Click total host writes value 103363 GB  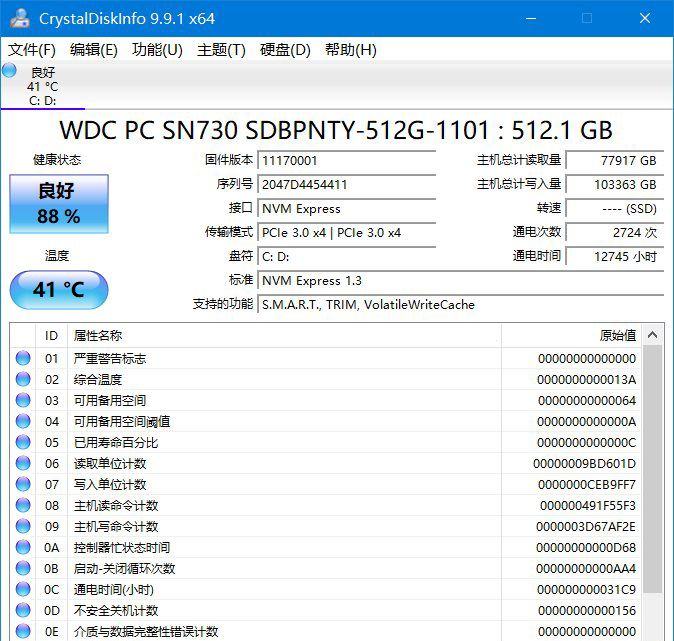point(615,184)
